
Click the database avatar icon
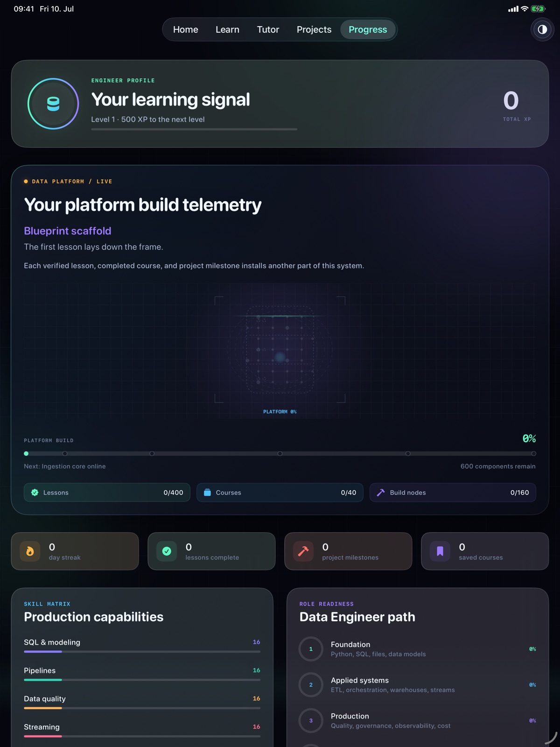pyautogui.click(x=53, y=104)
